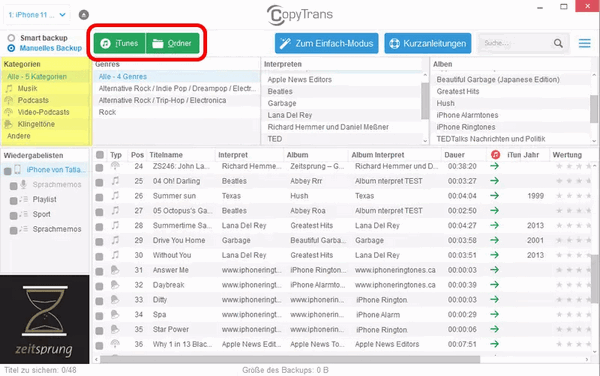The width and height of the screenshot is (600, 376).
Task: Click green arrow for Daybreak row
Action: pyautogui.click(x=494, y=285)
